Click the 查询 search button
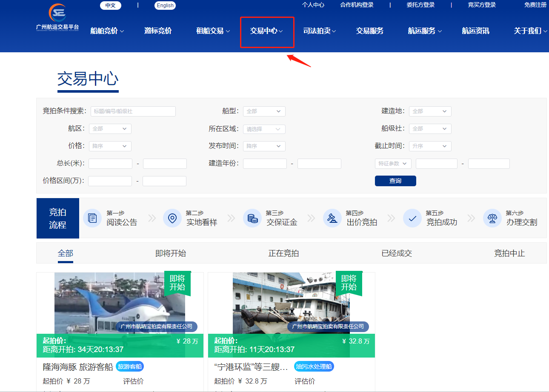 [x=395, y=181]
